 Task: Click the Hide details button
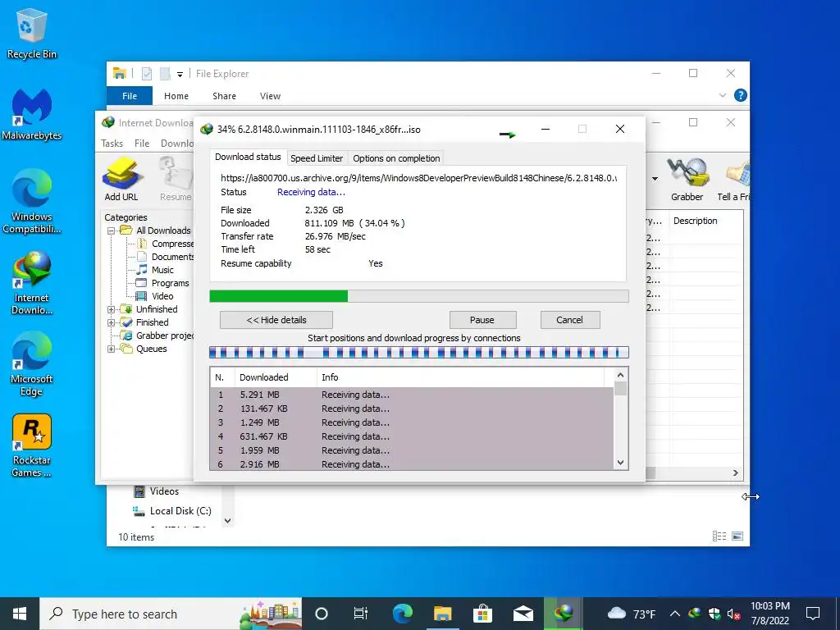(276, 320)
